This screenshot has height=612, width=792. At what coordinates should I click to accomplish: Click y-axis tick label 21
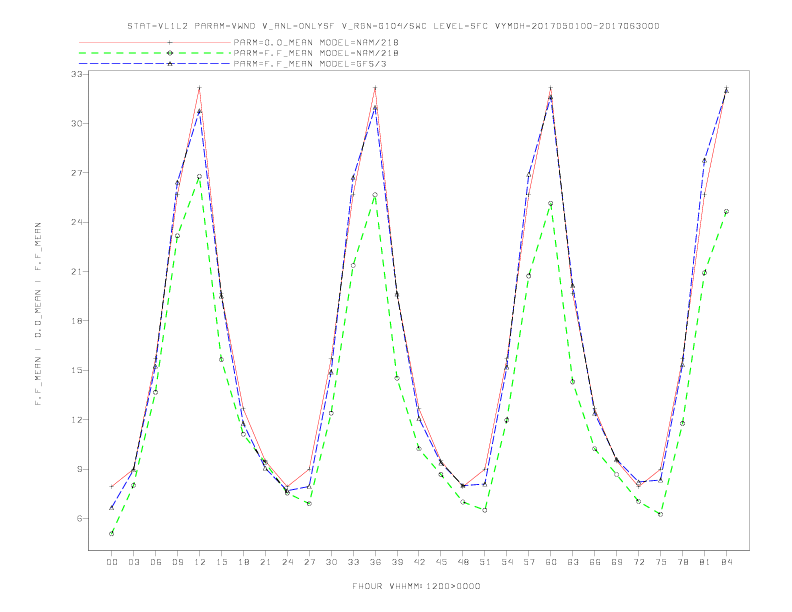click(77, 272)
